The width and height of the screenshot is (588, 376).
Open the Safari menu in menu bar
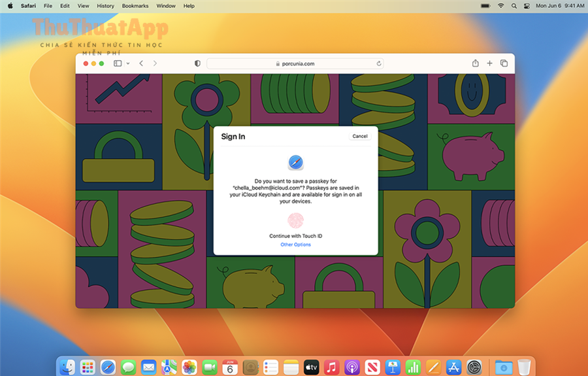pyautogui.click(x=29, y=6)
